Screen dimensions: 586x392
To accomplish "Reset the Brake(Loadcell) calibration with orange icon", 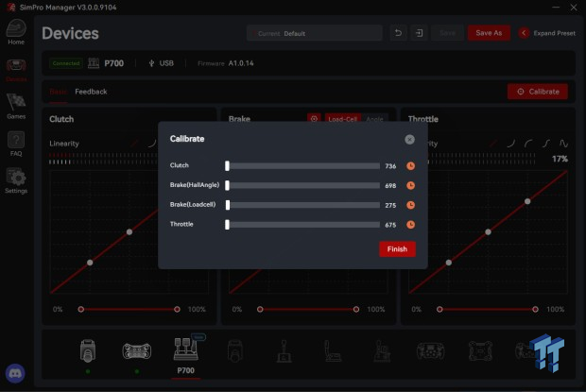I will [x=410, y=205].
